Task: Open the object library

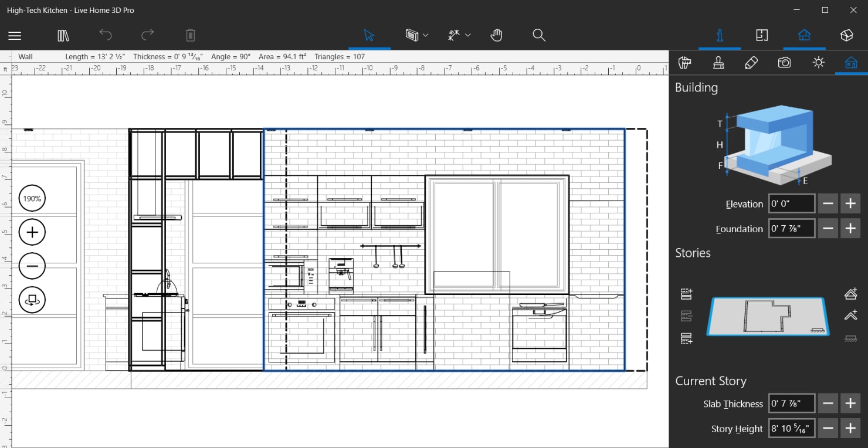Action: click(63, 36)
